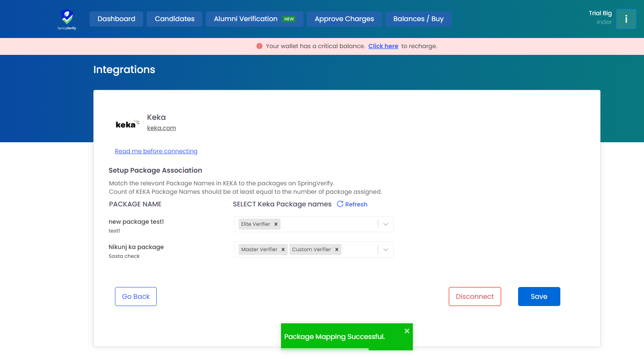Click the 'Integrations' page heading

(124, 70)
